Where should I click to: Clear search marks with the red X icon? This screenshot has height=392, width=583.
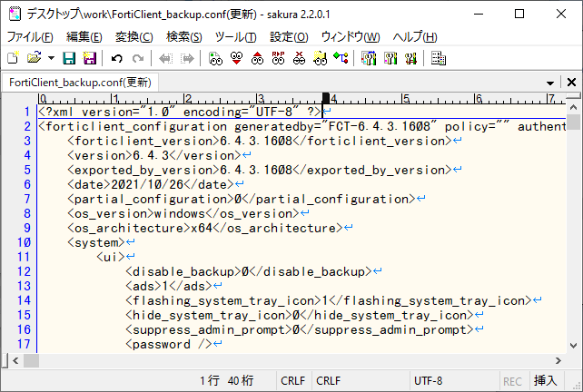coord(299,58)
